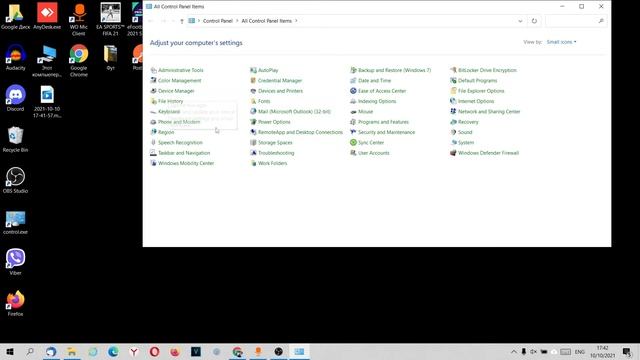The height and width of the screenshot is (360, 640).
Task: Click the User Accounts icon
Action: pyautogui.click(x=353, y=153)
